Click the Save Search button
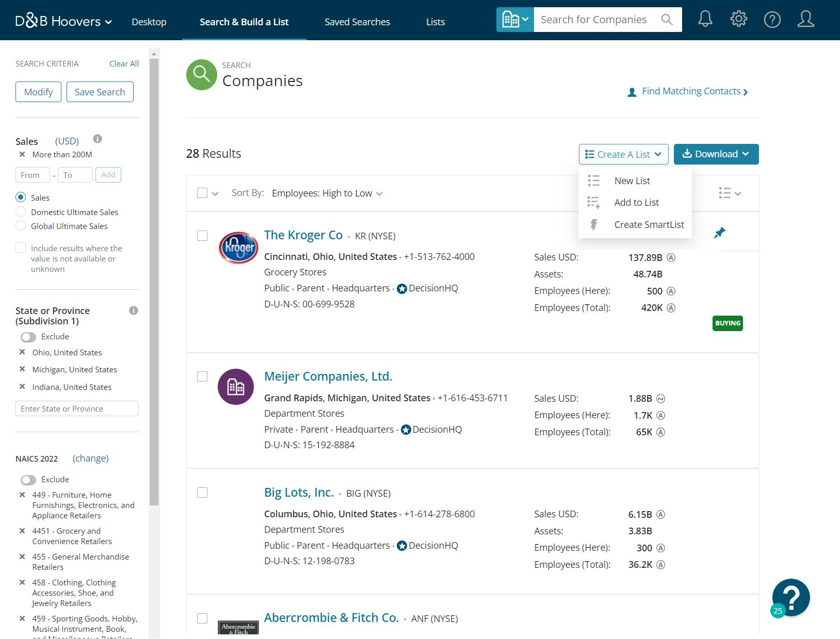Viewport: 840px width, 639px height. [x=100, y=92]
